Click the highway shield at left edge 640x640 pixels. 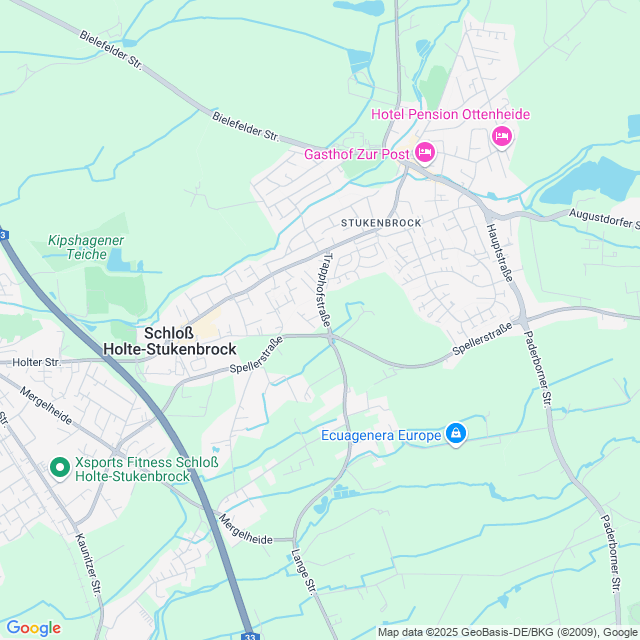coord(3,235)
